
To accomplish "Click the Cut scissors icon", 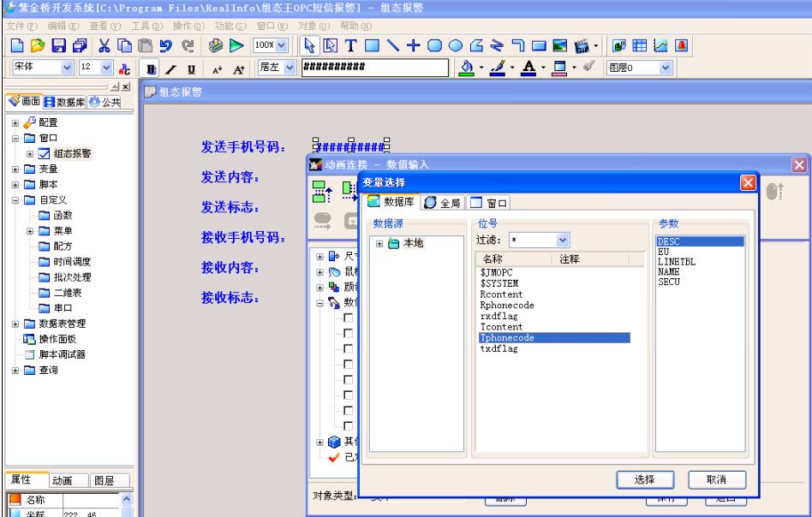I will [104, 45].
